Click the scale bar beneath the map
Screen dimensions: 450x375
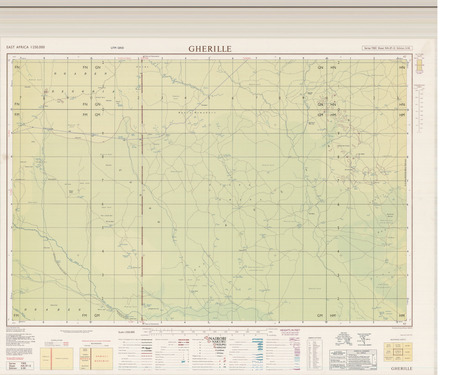[208, 332]
